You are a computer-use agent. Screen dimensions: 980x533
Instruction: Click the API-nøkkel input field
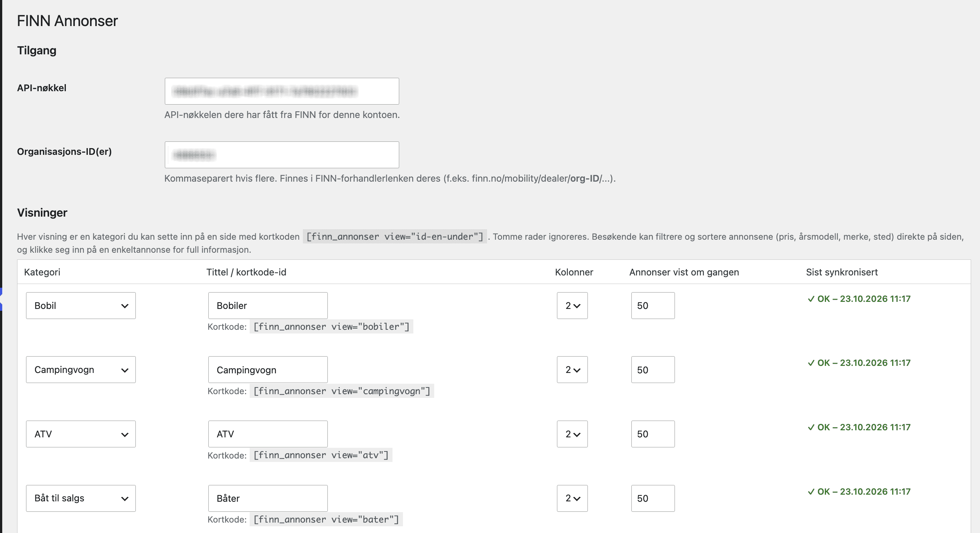coord(282,91)
